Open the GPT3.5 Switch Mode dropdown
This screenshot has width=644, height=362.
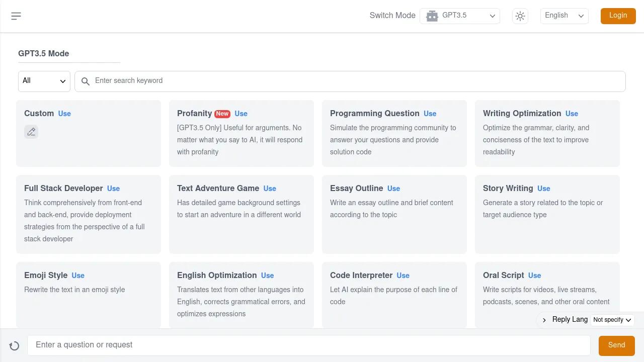pos(460,16)
